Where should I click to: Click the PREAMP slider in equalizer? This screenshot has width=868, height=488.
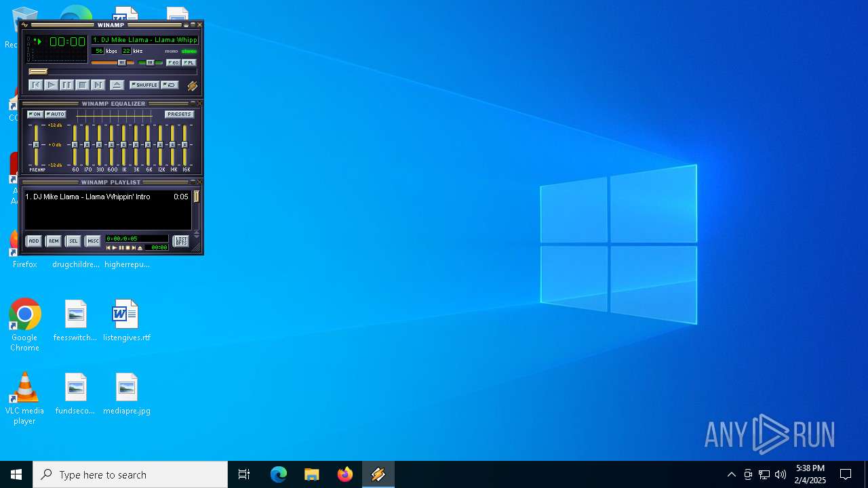pos(36,145)
